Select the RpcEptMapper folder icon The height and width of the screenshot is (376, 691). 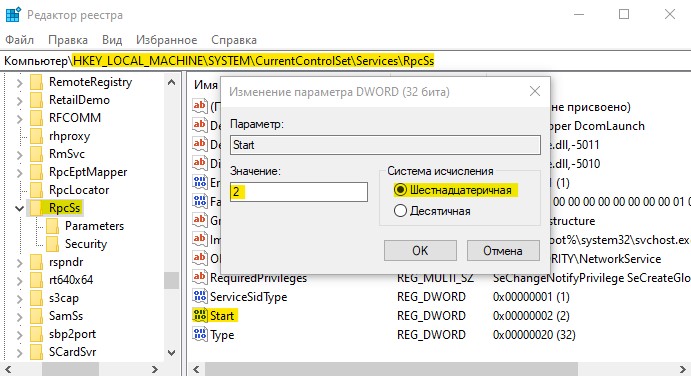37,172
